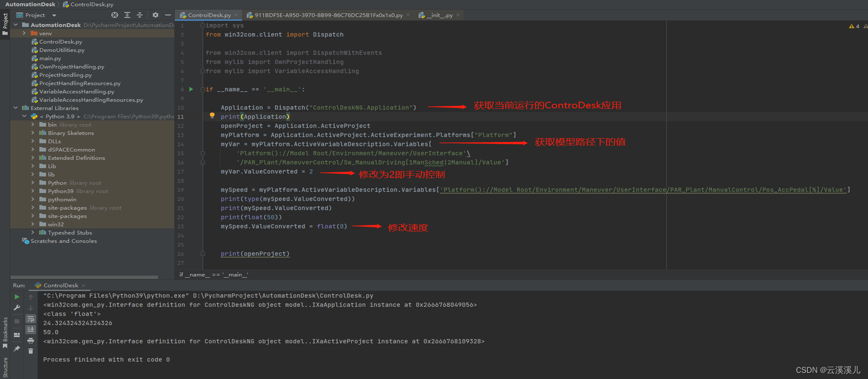Toggle soft-wrap in Run console
868x379 pixels.
coord(31,319)
